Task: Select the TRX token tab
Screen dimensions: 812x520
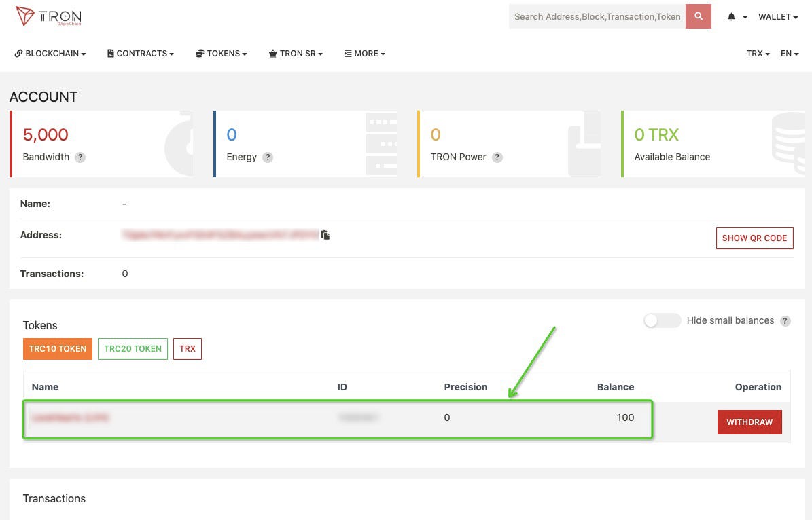Action: click(188, 349)
